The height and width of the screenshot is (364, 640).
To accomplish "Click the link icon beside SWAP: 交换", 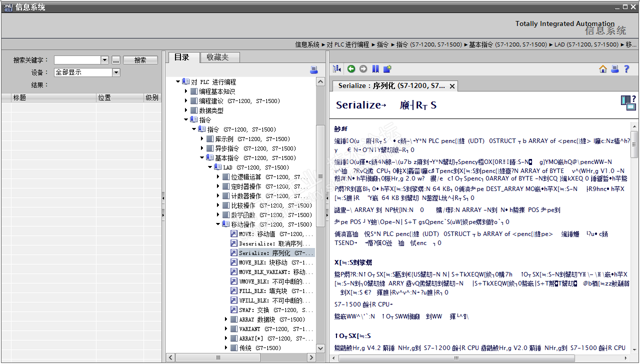I will (233, 310).
